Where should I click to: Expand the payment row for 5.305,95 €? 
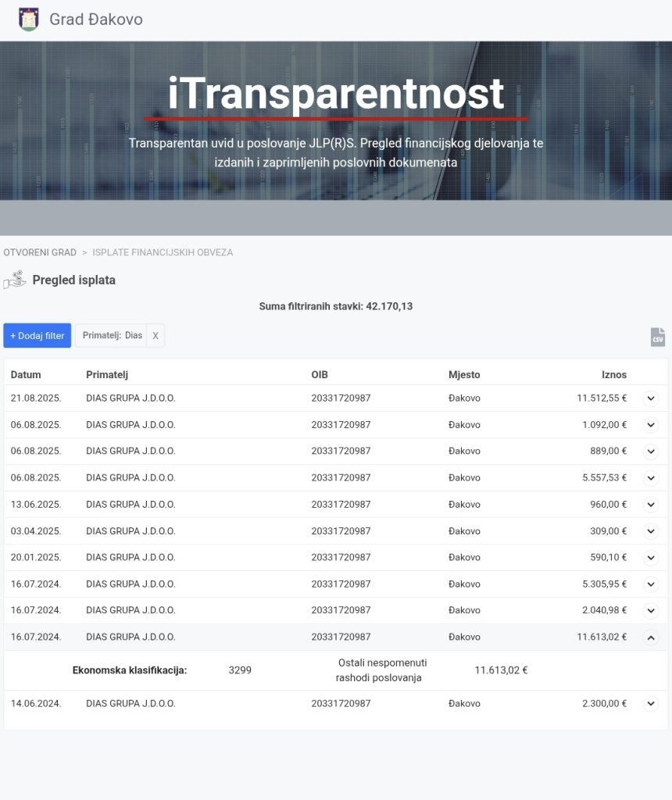pyautogui.click(x=651, y=584)
